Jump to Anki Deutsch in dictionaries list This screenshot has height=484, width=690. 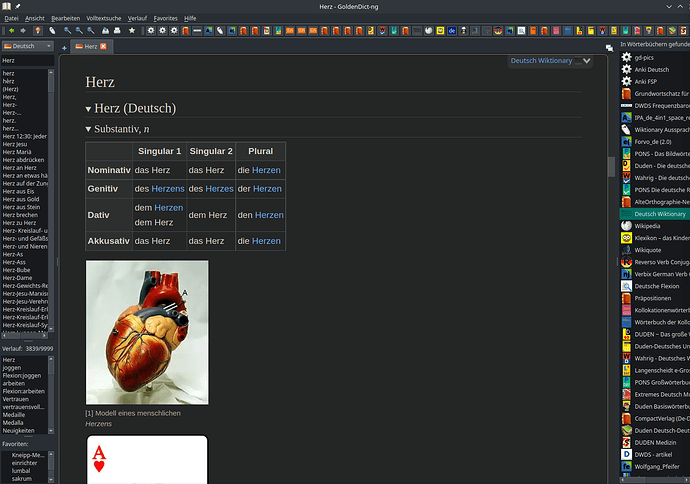(655, 70)
